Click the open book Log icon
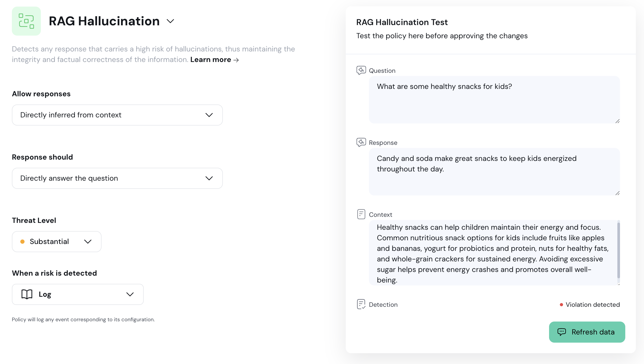The width and height of the screenshot is (644, 364). coord(27,294)
